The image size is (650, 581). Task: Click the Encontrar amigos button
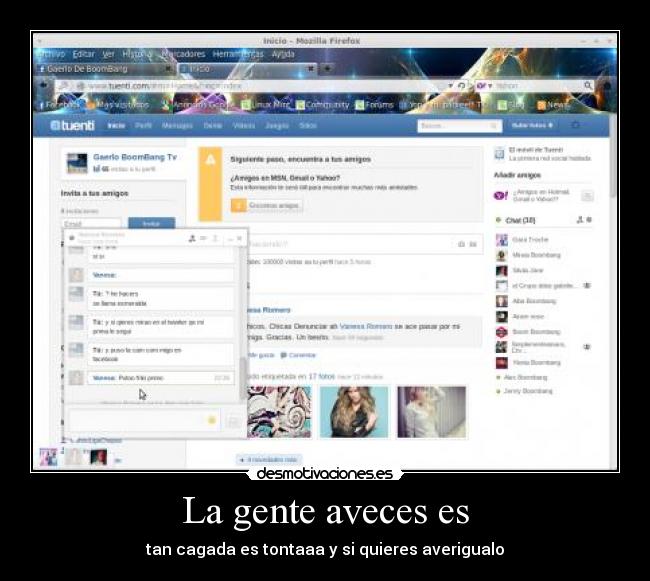tap(267, 205)
